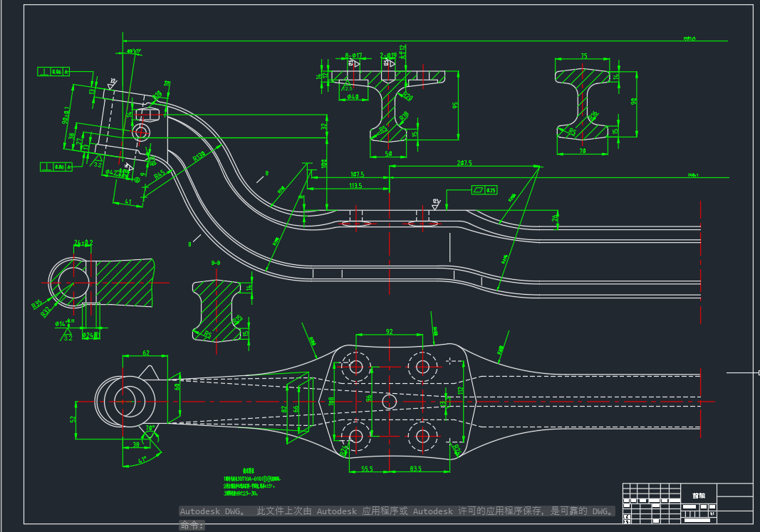Select the 112 vertical dimension
Image resolution: width=760 pixels, height=532 pixels.
(461, 390)
